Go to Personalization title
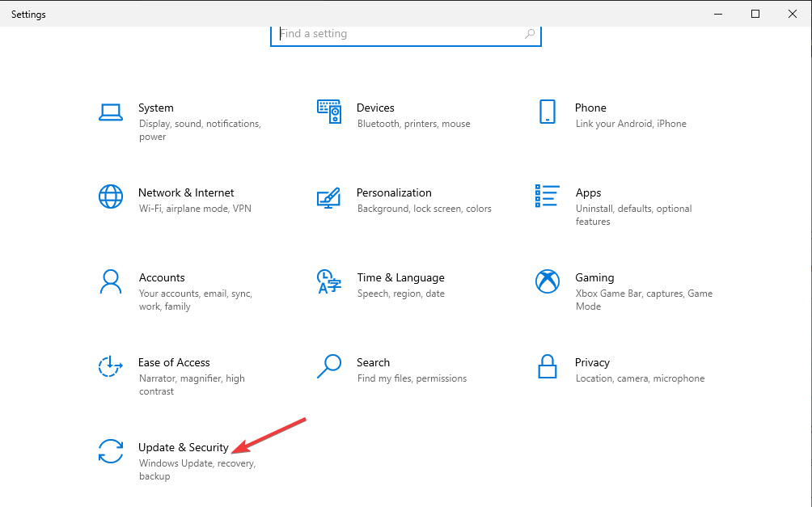 click(x=394, y=192)
